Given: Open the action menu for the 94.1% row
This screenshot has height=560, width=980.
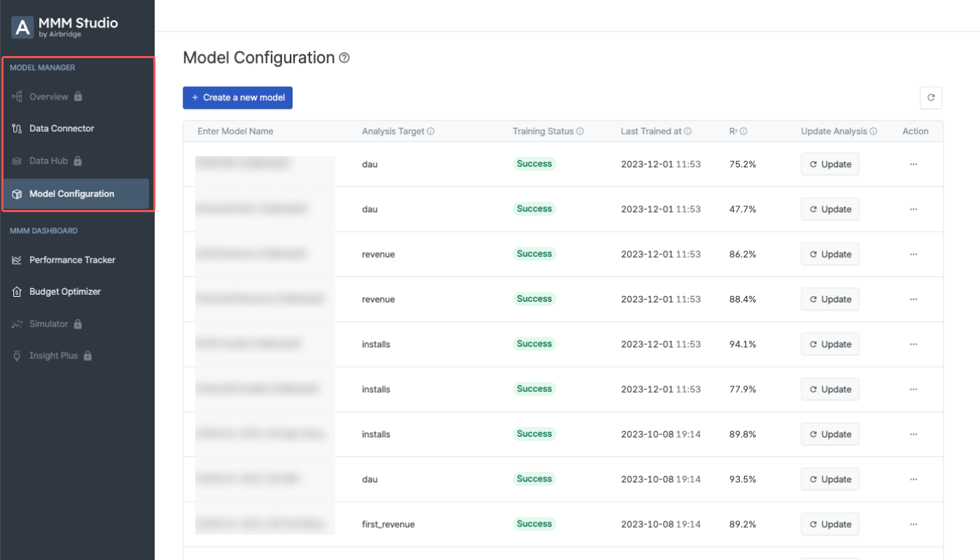Looking at the screenshot, I should click(913, 344).
